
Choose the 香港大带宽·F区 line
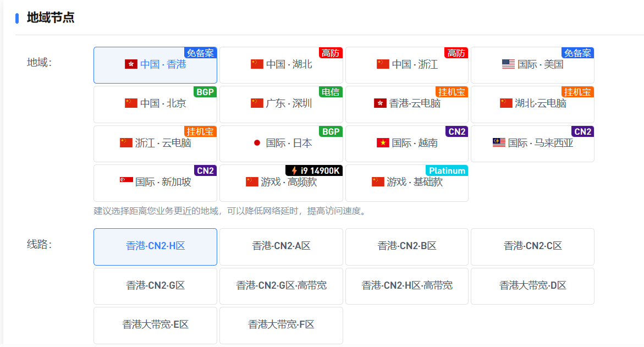point(281,325)
